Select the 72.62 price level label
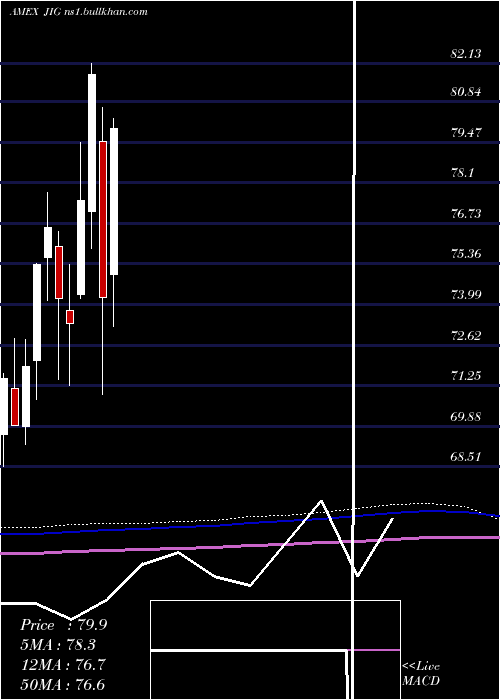The width and height of the screenshot is (500, 700). point(466,336)
